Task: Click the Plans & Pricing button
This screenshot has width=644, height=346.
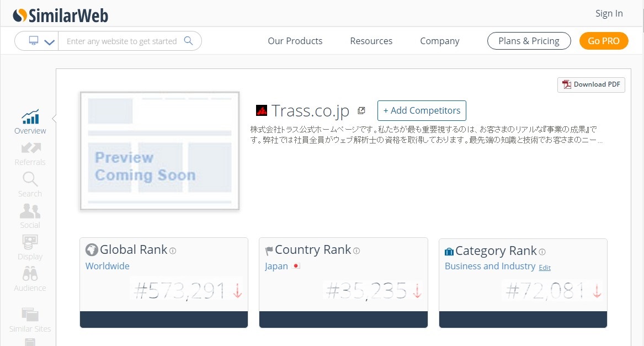Action: (x=529, y=41)
